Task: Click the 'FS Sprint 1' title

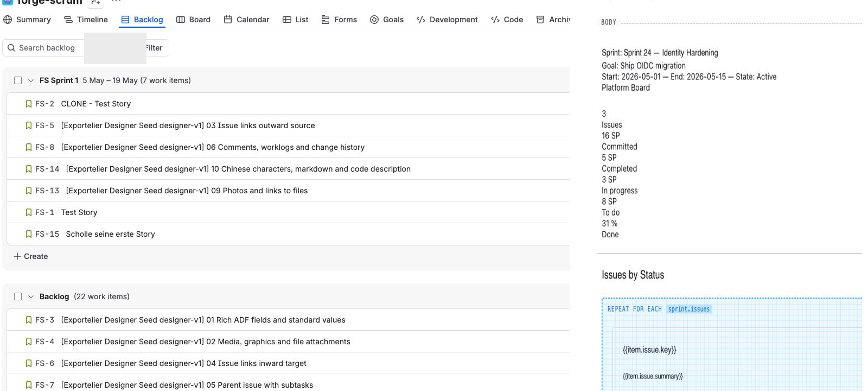Action: 59,80
